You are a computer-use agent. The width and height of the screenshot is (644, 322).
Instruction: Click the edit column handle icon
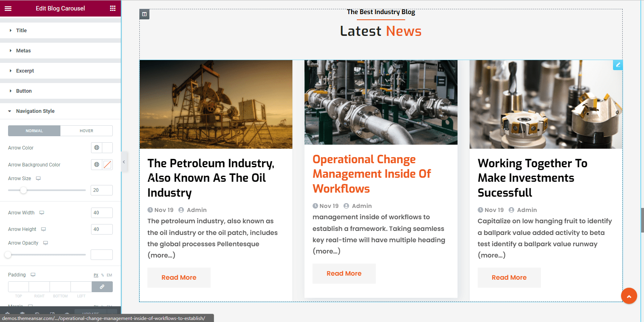click(x=144, y=14)
